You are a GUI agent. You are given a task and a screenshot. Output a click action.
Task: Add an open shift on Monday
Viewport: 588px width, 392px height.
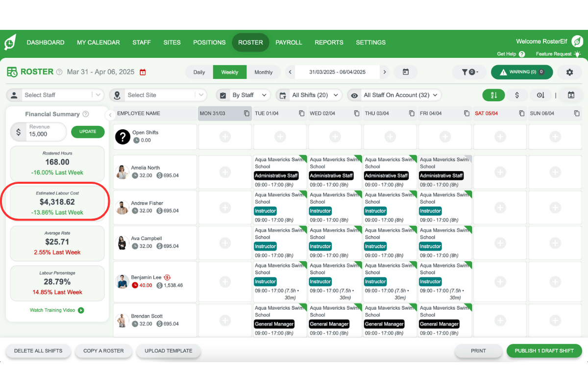tap(225, 137)
